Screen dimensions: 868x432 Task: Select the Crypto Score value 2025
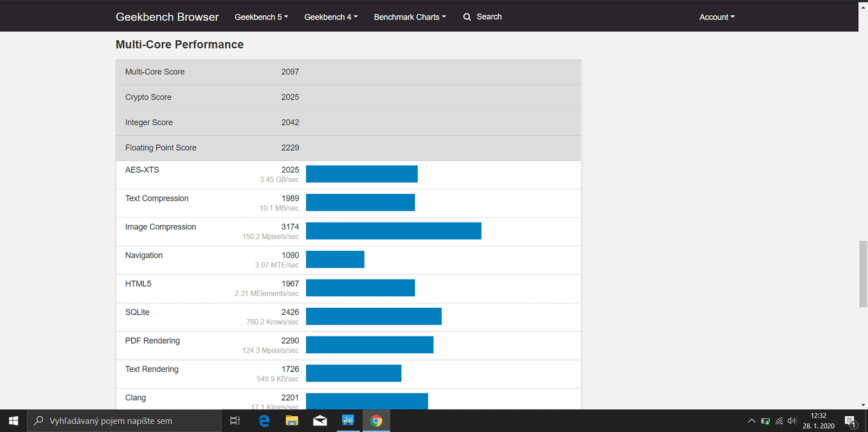pyautogui.click(x=290, y=97)
